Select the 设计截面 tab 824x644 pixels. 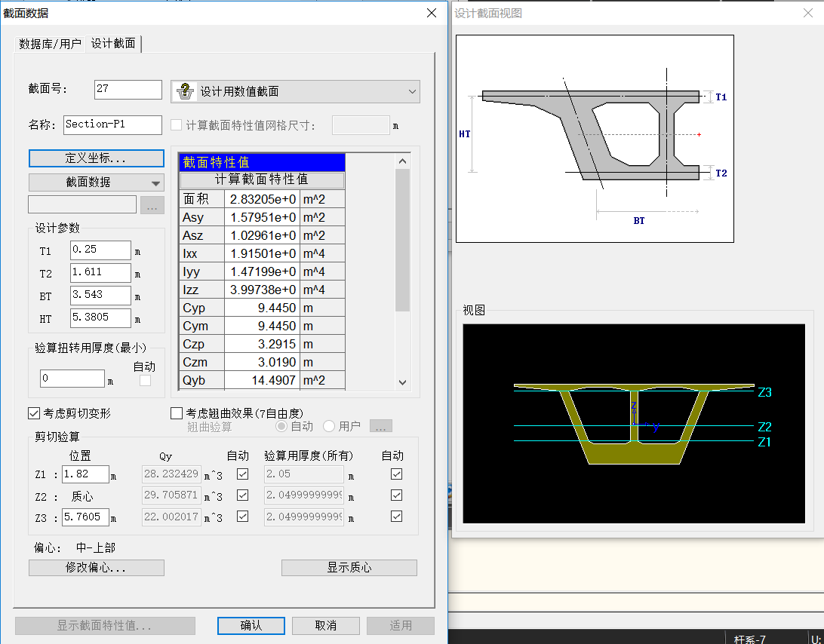click(113, 44)
